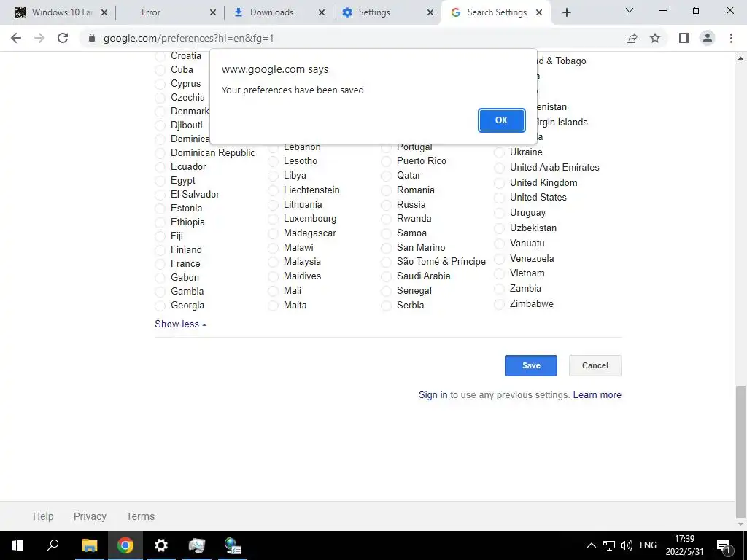This screenshot has width=747, height=560.
Task: Go back to the previous page
Action: click(x=16, y=38)
